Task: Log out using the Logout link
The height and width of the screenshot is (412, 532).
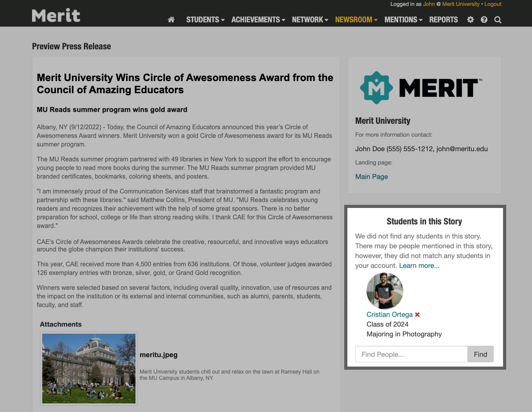Action: (492, 4)
